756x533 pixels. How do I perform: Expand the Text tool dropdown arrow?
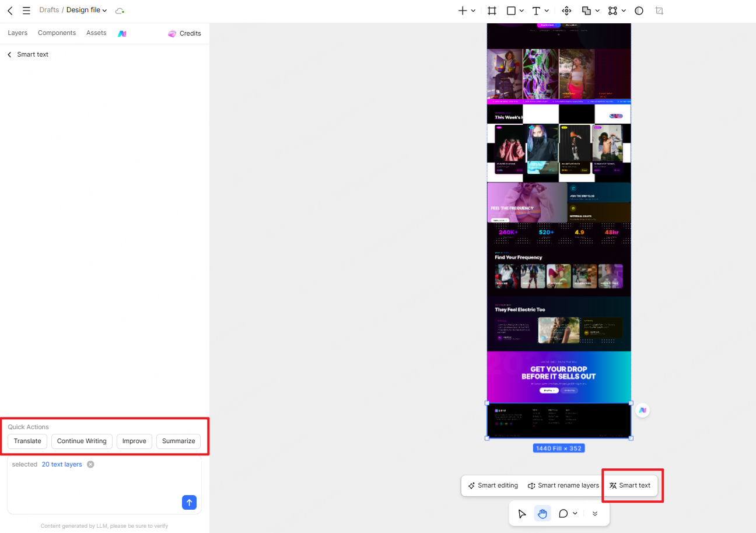click(x=547, y=10)
